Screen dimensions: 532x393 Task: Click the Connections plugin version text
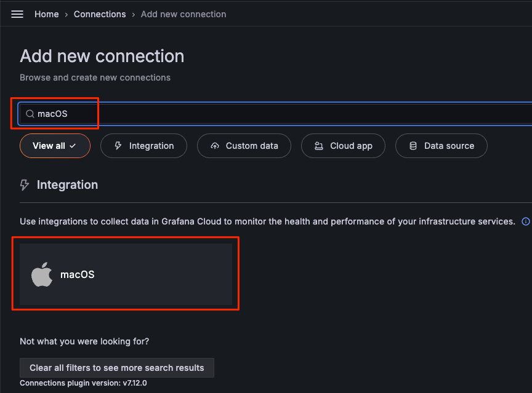(x=83, y=383)
